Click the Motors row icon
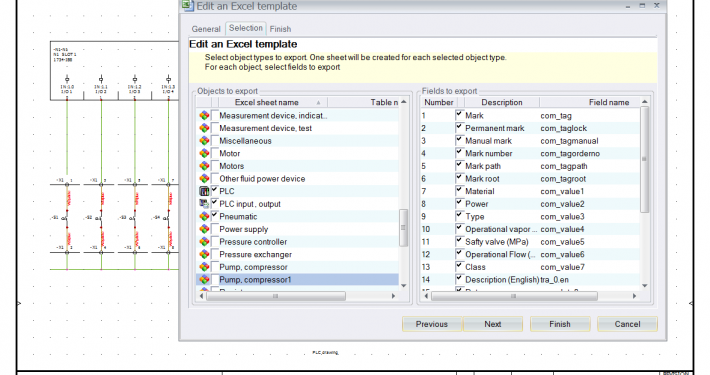This screenshot has height=375, width=710. point(204,166)
